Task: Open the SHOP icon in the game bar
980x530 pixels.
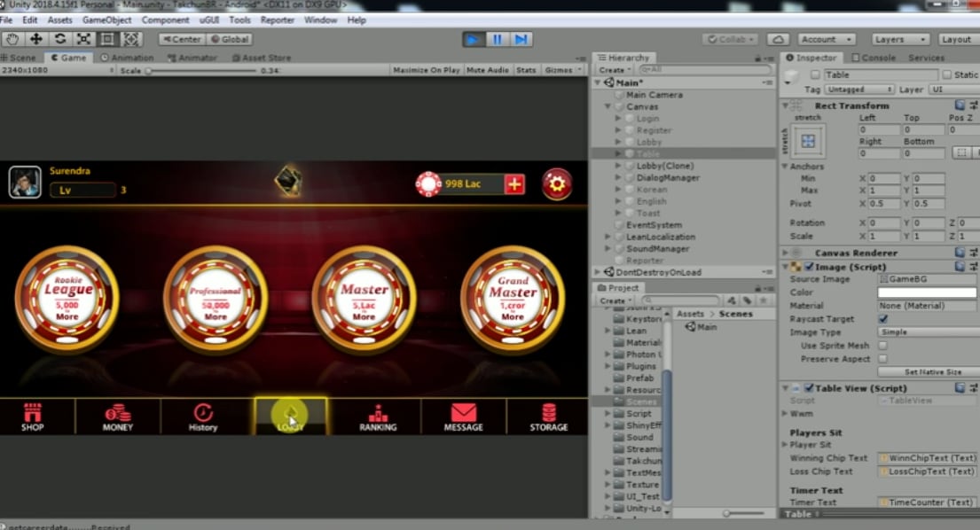Action: [33, 417]
